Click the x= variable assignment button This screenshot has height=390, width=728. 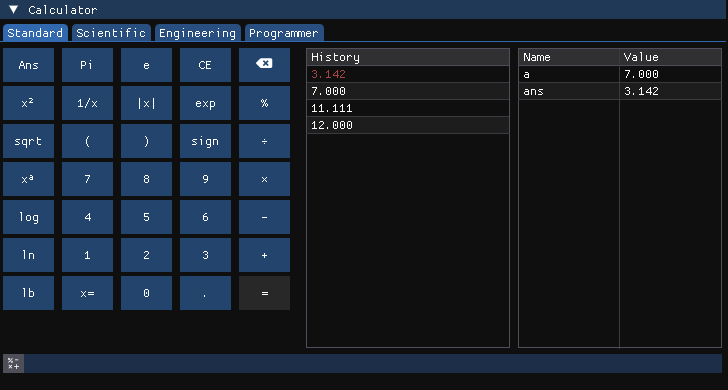click(x=87, y=293)
